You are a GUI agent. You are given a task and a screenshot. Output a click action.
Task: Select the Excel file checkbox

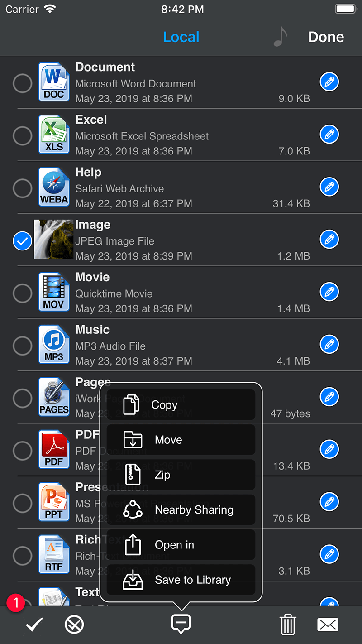tap(22, 135)
